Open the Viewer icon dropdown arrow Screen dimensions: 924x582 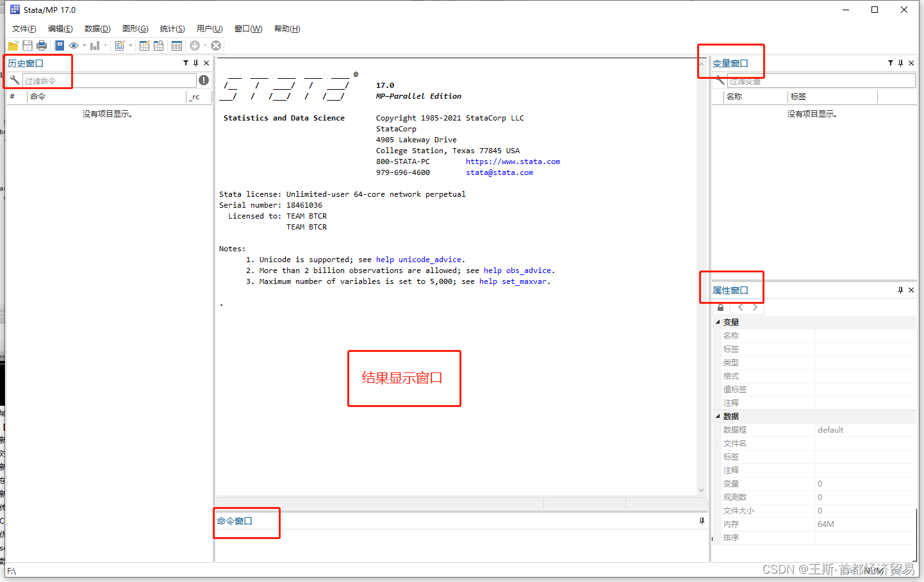(x=84, y=46)
